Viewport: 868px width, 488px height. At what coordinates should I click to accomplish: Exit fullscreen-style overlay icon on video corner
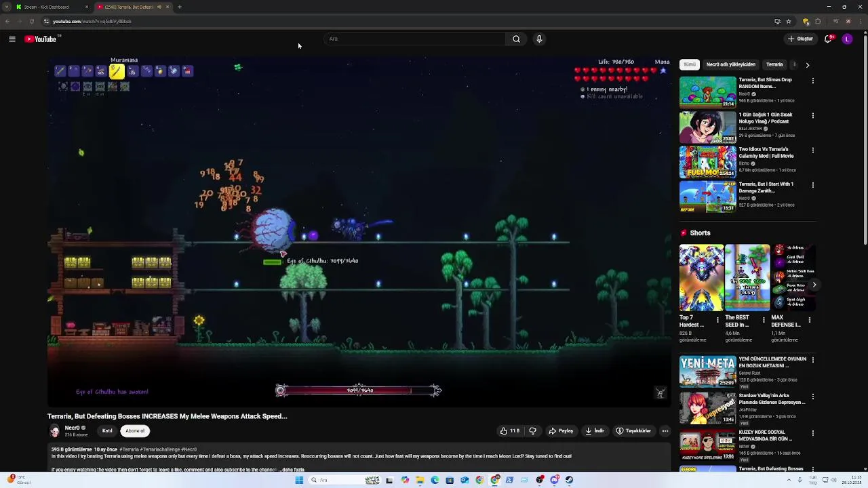click(x=660, y=393)
